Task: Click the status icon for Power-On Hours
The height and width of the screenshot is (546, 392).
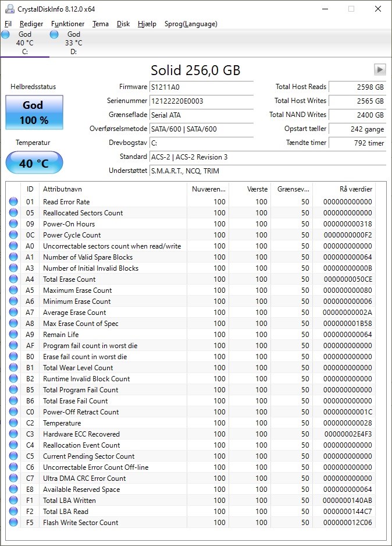Action: 13,224
